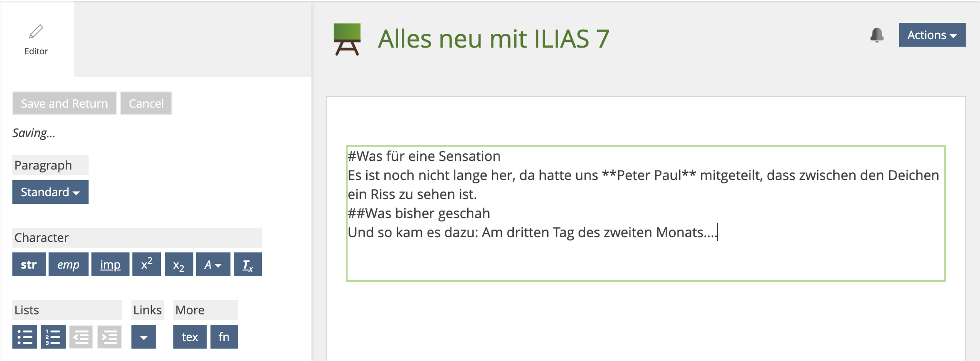Expand the Links dropdown arrow

click(x=143, y=337)
